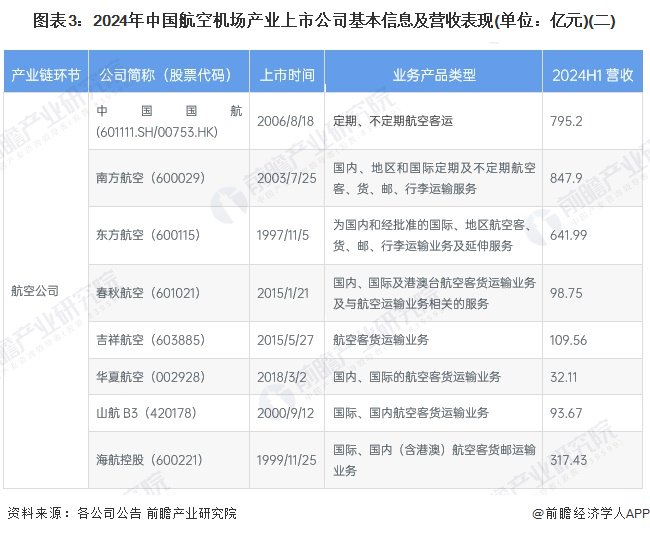Click revenue value 109.56

[568, 340]
